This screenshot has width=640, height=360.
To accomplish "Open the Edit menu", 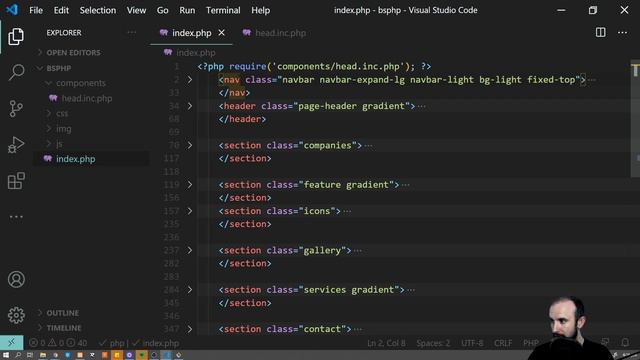I will click(61, 10).
